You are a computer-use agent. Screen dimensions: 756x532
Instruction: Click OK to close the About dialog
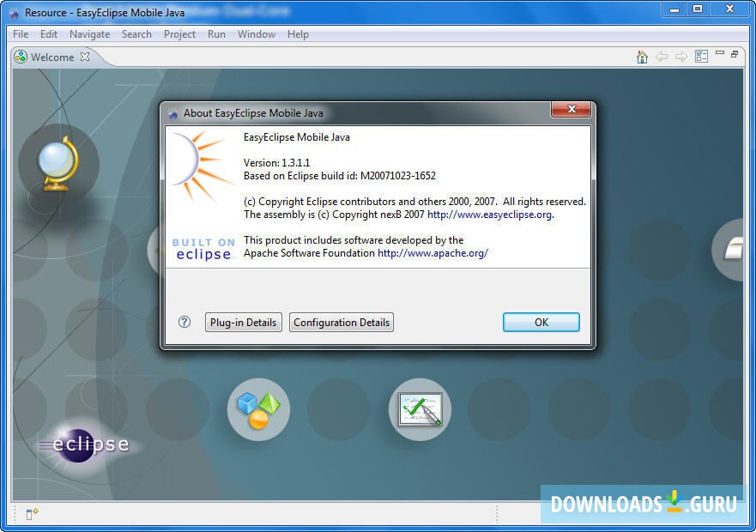pos(541,322)
